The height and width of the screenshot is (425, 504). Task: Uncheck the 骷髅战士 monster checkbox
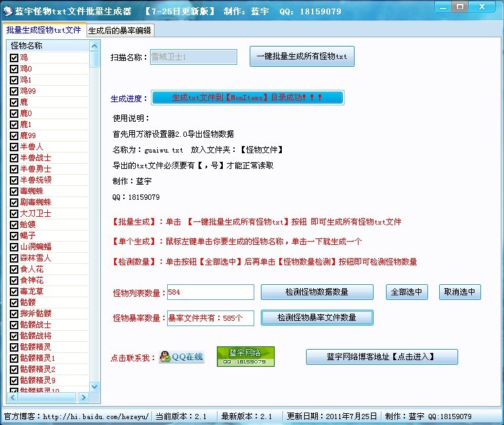tap(14, 325)
